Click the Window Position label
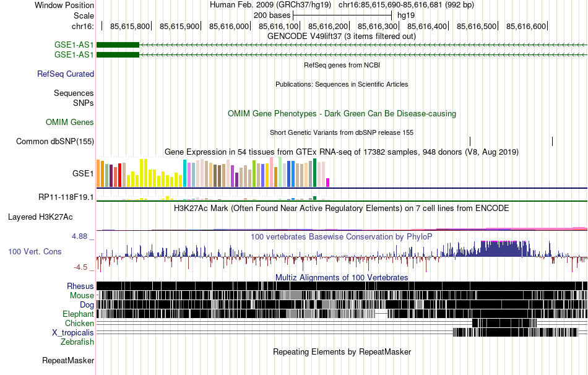 64,5
